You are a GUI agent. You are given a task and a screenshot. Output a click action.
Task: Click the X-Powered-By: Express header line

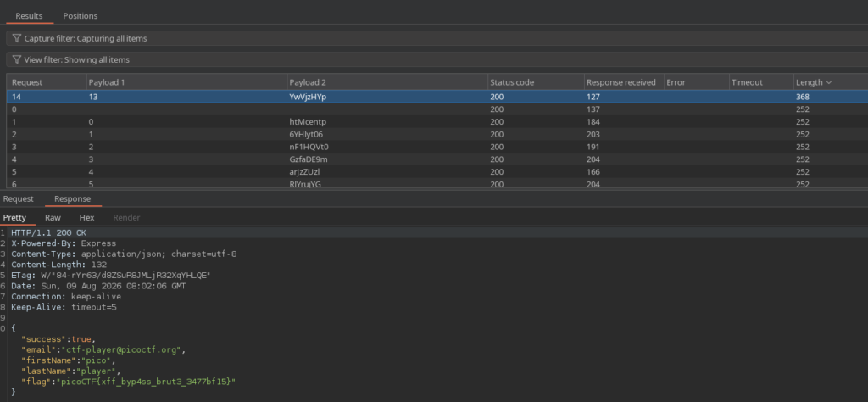coord(64,243)
